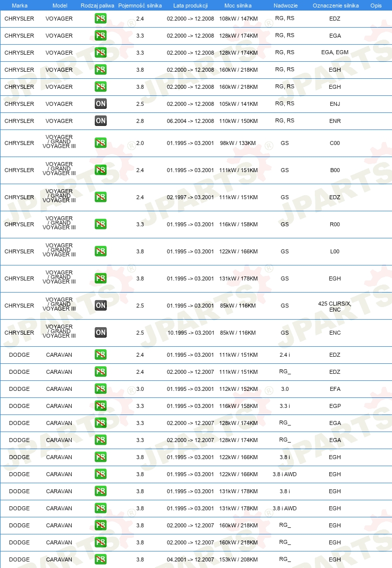The width and height of the screenshot is (392, 568).
Task: Select the engine code cell 'C00'
Action: (x=335, y=143)
